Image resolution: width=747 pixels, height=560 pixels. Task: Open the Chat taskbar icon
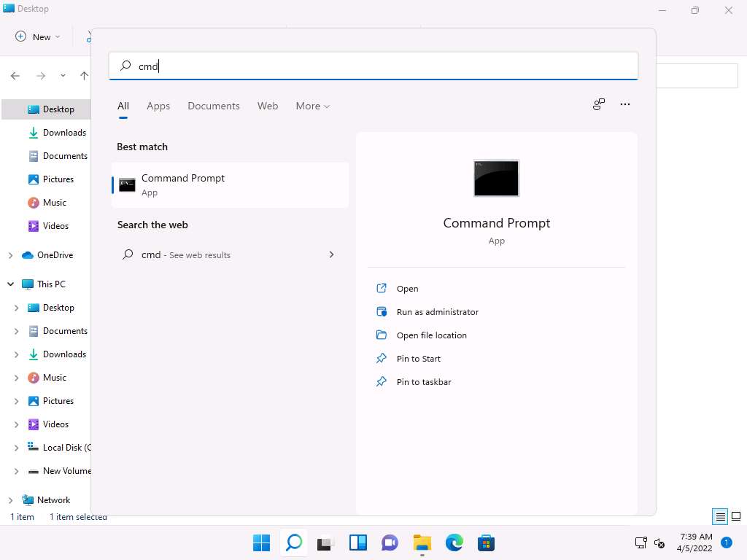coord(390,542)
